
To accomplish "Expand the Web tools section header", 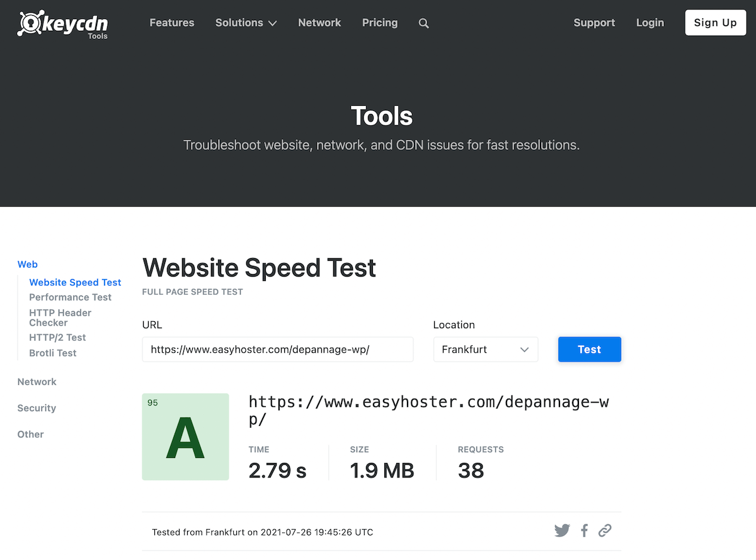I will pos(27,264).
